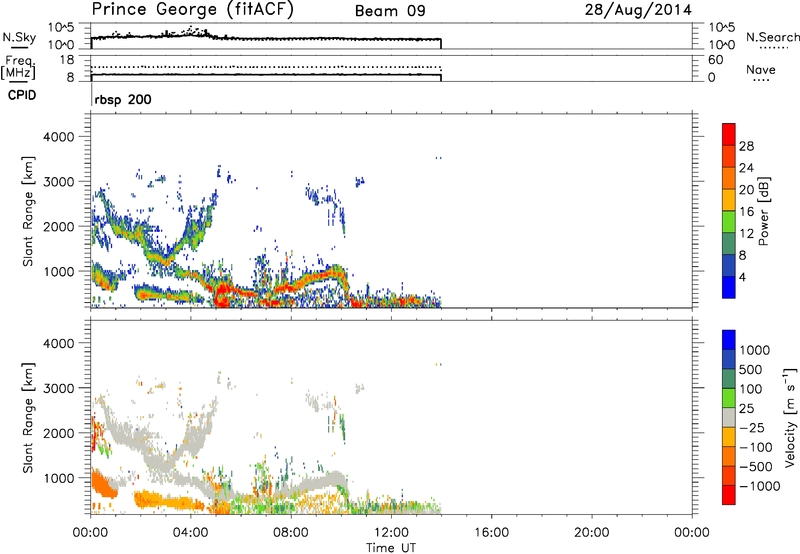The width and height of the screenshot is (800, 554).
Task: Click the 'Power [dB]' colorbar label
Action: coord(764,211)
